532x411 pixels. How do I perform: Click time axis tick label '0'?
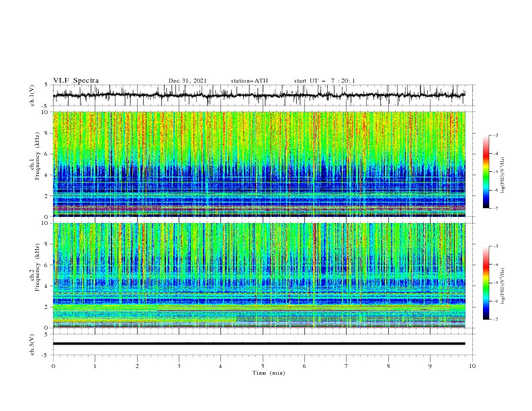pyautogui.click(x=53, y=366)
